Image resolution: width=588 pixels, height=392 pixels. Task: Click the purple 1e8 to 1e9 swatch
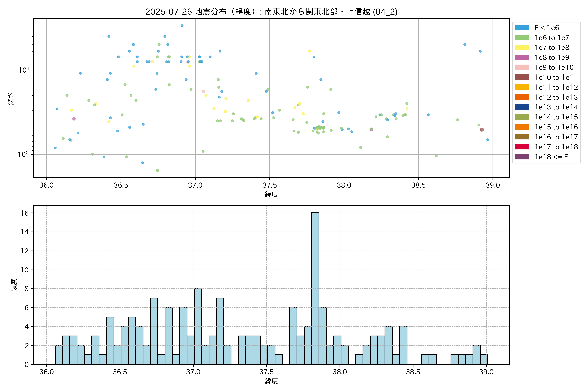tap(522, 57)
